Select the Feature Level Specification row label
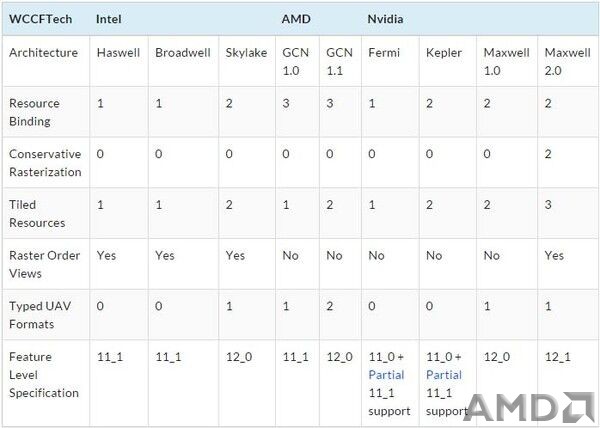The height and width of the screenshot is (428, 600). [x=44, y=375]
